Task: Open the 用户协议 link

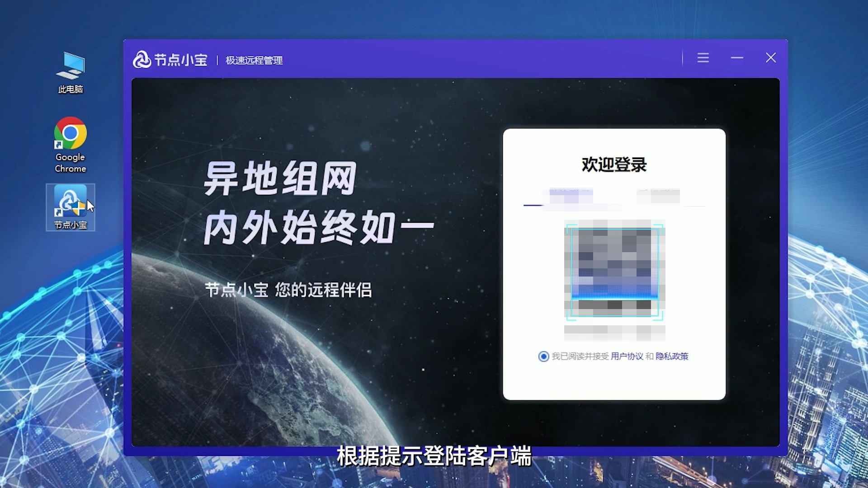Action: coord(627,357)
